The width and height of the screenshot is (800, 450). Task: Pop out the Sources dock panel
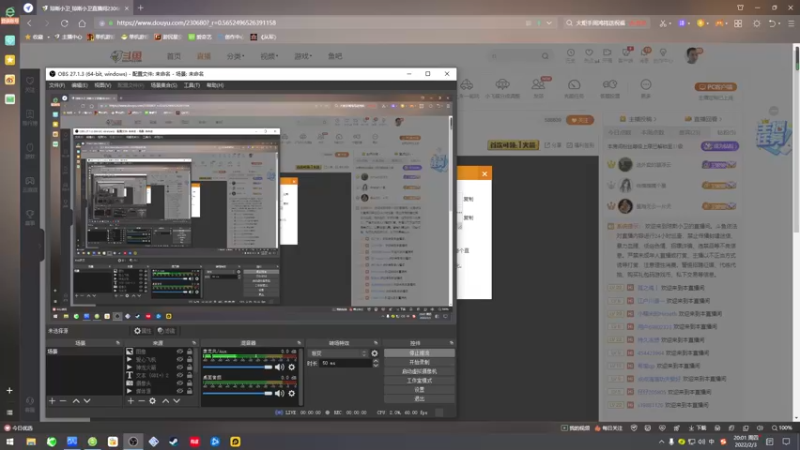[194, 343]
